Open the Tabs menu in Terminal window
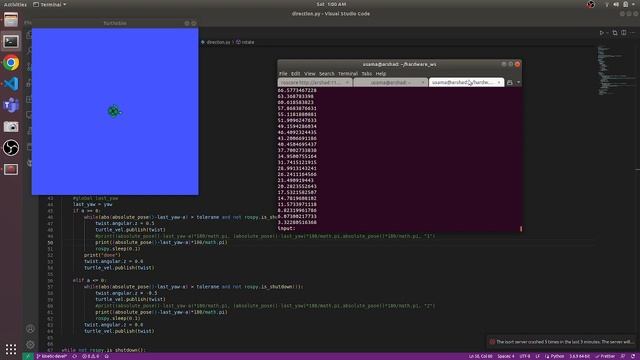640x360 pixels. click(367, 73)
